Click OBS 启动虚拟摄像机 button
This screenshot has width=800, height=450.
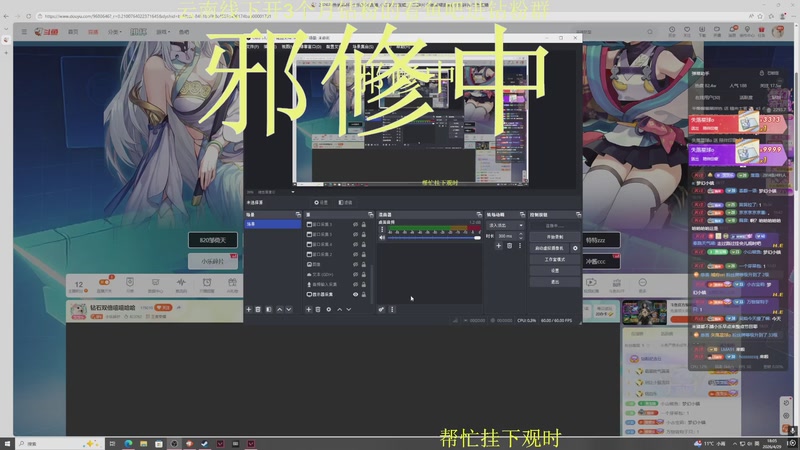coord(549,248)
